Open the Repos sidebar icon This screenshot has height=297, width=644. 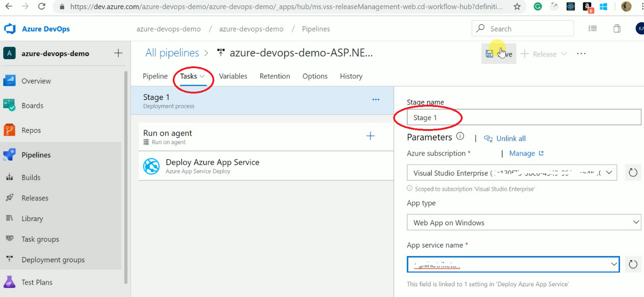click(9, 130)
